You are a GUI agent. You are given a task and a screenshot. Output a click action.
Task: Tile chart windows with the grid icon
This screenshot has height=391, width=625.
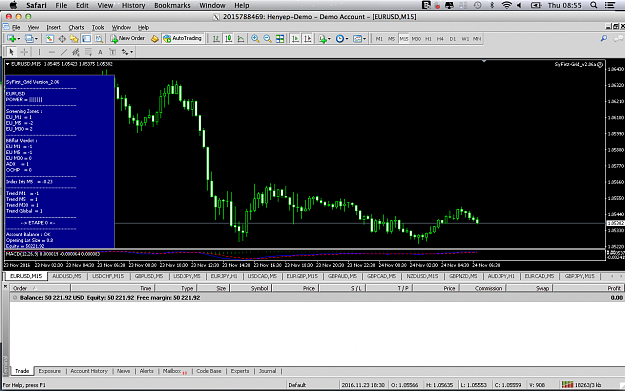point(280,39)
